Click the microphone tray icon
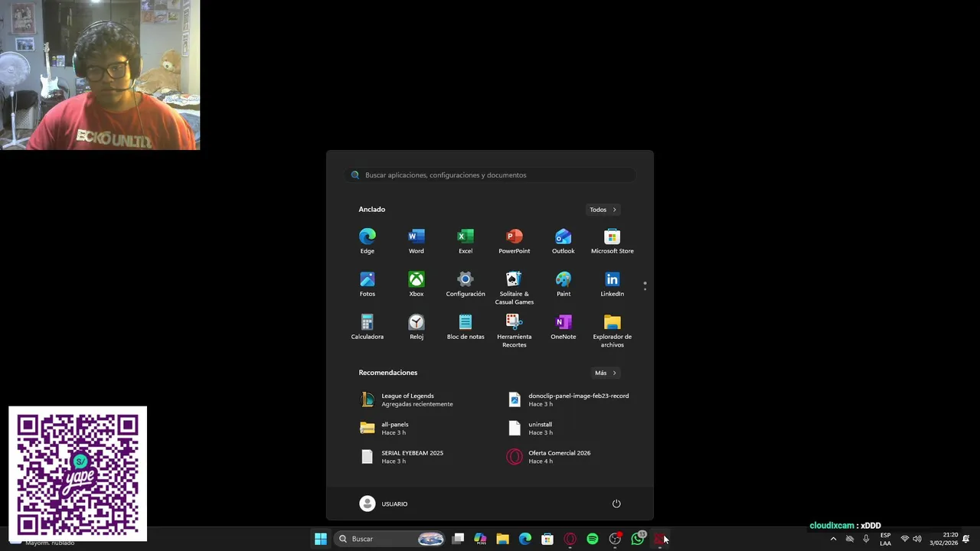980x551 pixels. point(866,539)
